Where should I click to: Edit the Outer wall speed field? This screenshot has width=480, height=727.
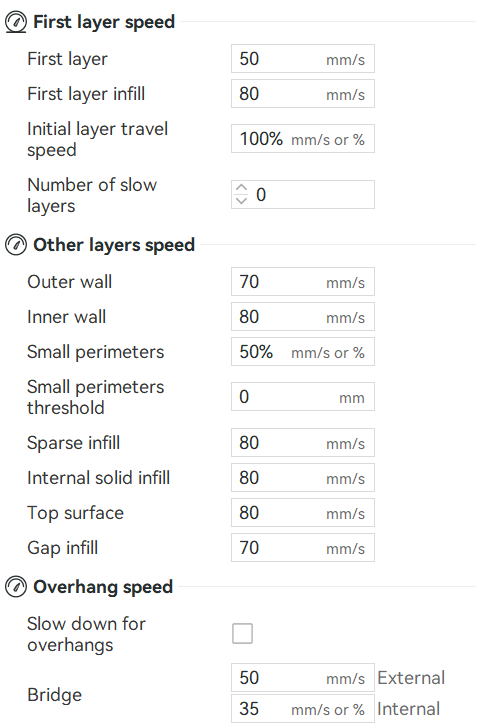pos(303,282)
